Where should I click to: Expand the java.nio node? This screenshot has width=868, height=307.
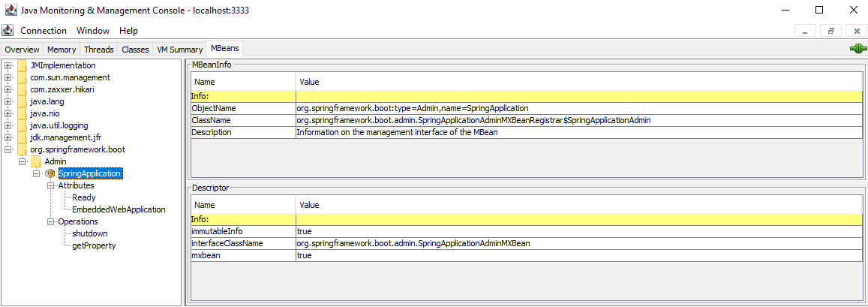click(x=8, y=113)
